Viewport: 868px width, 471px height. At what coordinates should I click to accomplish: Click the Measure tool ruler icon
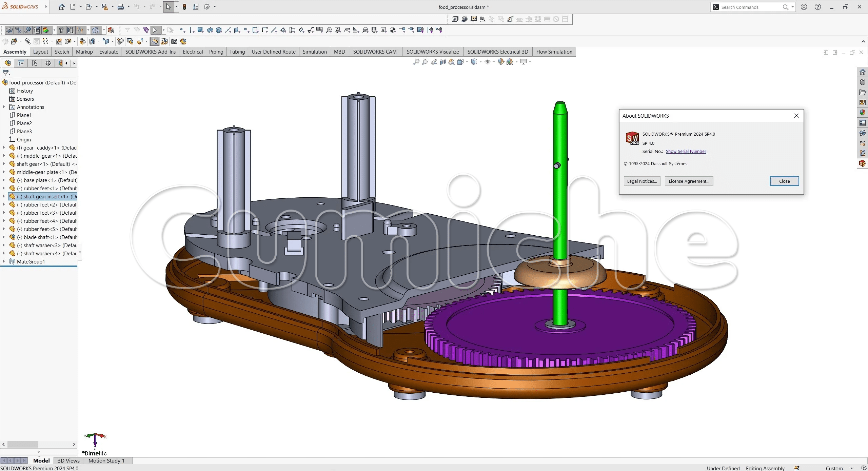pyautogui.click(x=155, y=41)
